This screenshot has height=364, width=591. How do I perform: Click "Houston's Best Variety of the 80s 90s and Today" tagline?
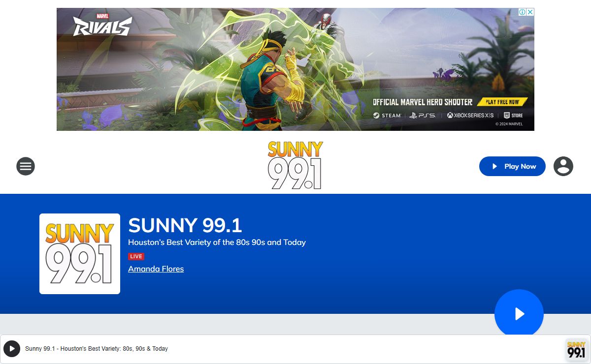pyautogui.click(x=217, y=242)
